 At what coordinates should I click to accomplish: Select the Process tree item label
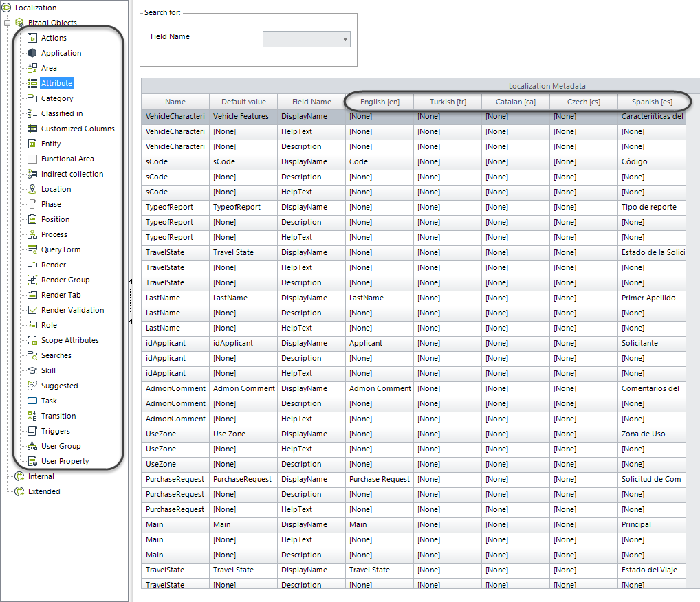coord(54,235)
